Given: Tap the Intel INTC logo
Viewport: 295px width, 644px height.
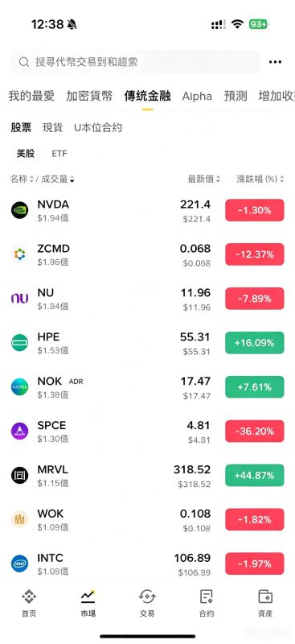Looking at the screenshot, I should (x=20, y=563).
